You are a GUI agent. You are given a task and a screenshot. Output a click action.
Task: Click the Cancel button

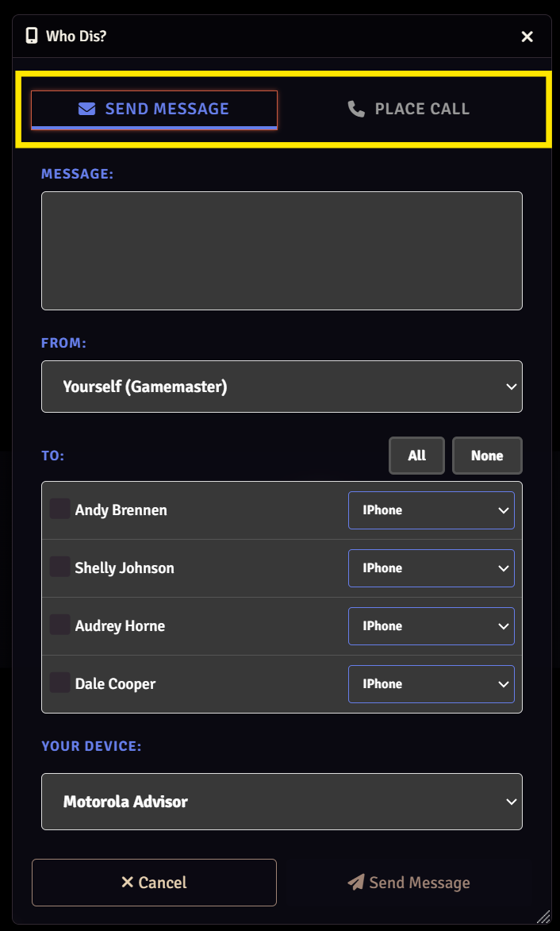click(x=154, y=883)
